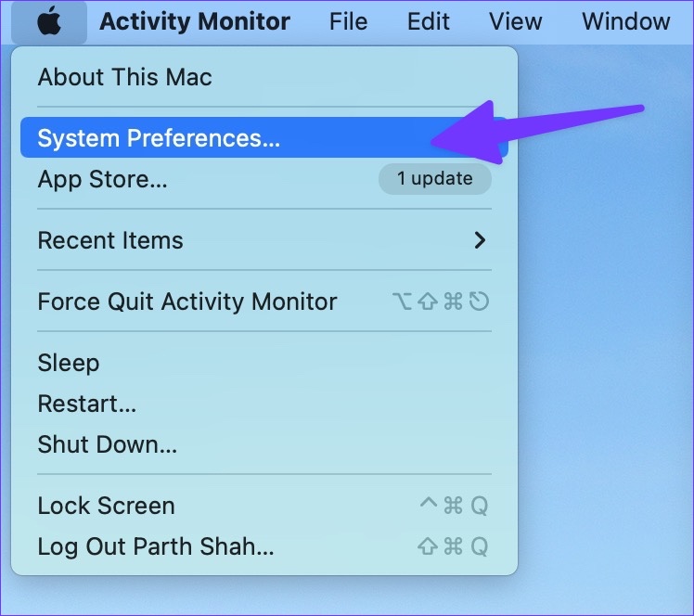
Task: Choose System Preferences… from Apple menu
Action: pyautogui.click(x=264, y=137)
